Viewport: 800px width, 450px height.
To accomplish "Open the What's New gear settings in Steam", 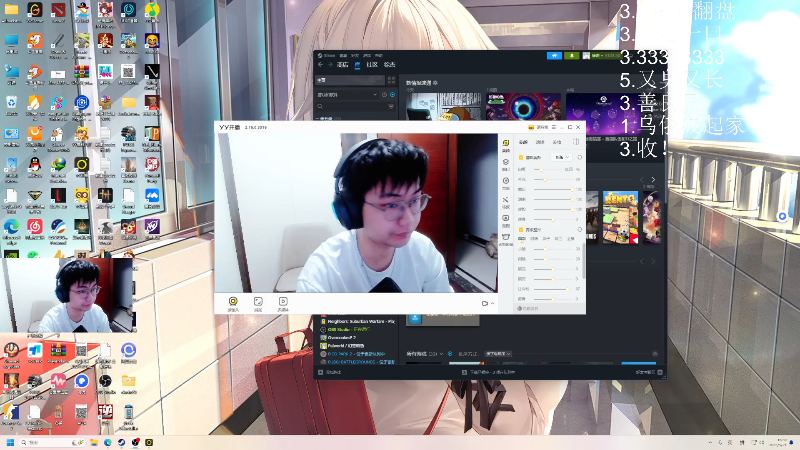I will pos(435,83).
